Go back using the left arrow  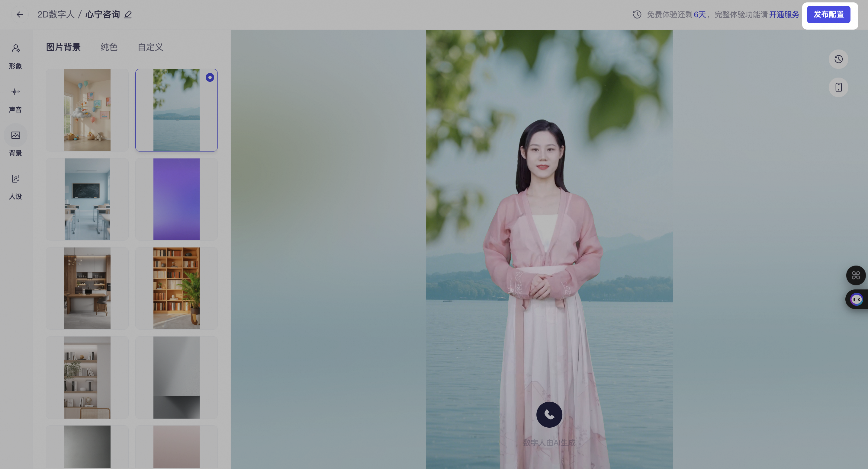click(20, 14)
